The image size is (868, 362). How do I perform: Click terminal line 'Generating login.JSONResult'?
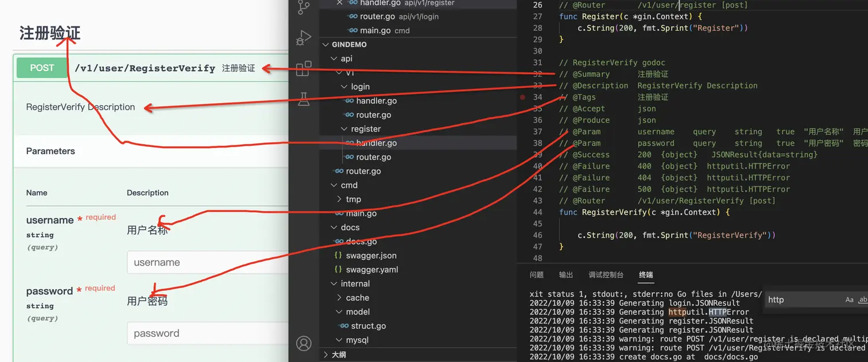(635, 303)
